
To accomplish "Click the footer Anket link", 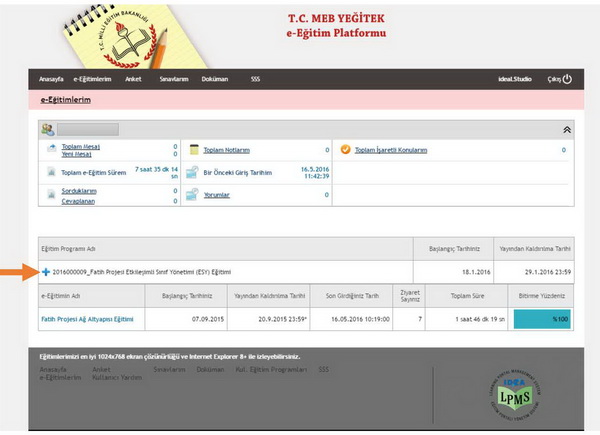I will pos(101,370).
